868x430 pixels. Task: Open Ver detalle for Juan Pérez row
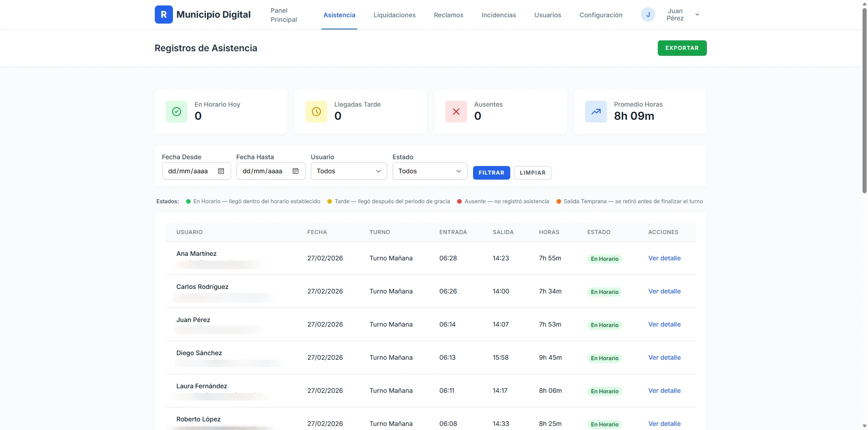click(664, 324)
